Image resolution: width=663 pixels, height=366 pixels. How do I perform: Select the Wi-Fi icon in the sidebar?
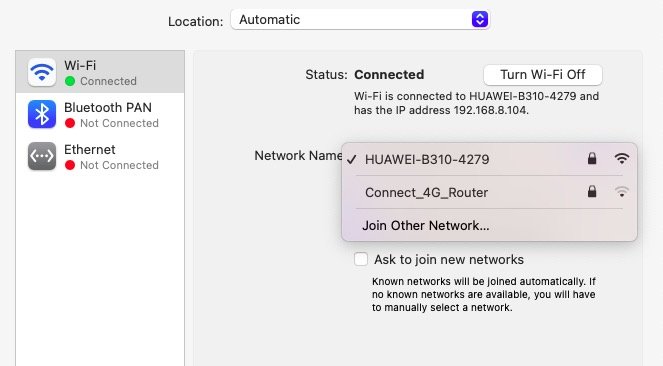pos(42,72)
